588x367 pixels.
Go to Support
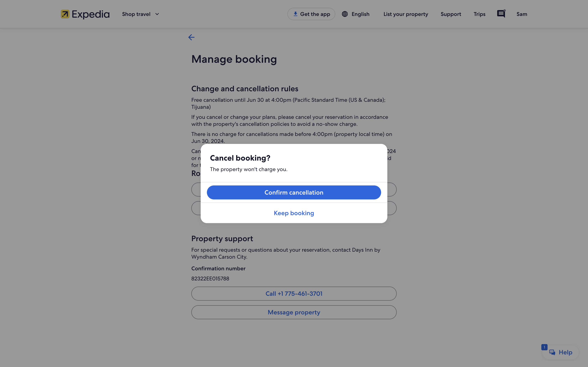click(x=451, y=14)
